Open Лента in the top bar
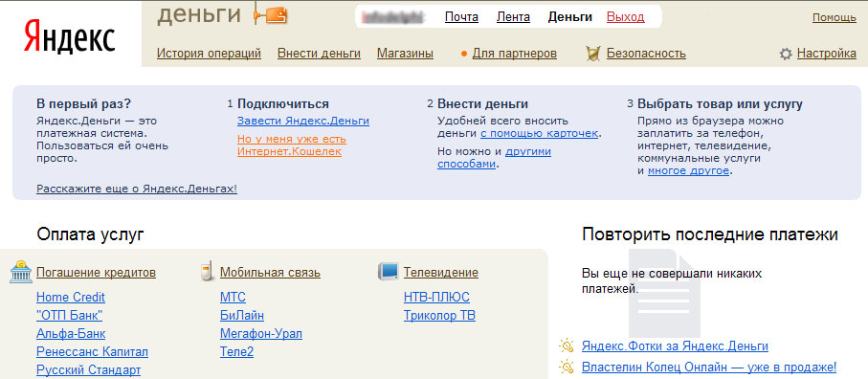Screen dimensions: 868x379 pos(513,17)
